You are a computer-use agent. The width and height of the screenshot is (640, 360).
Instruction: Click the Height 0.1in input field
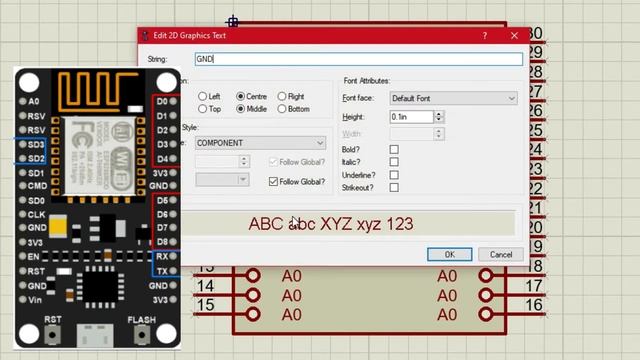411,117
